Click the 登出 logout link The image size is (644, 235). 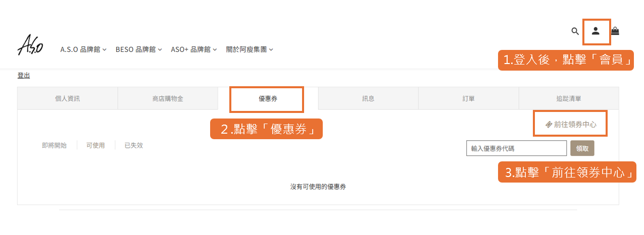tap(24, 75)
